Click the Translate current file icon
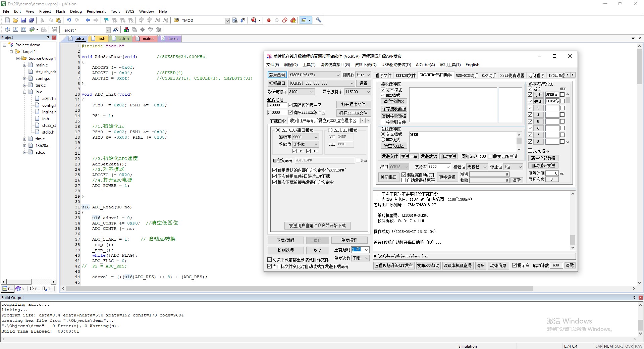644x349 pixels. point(7,30)
